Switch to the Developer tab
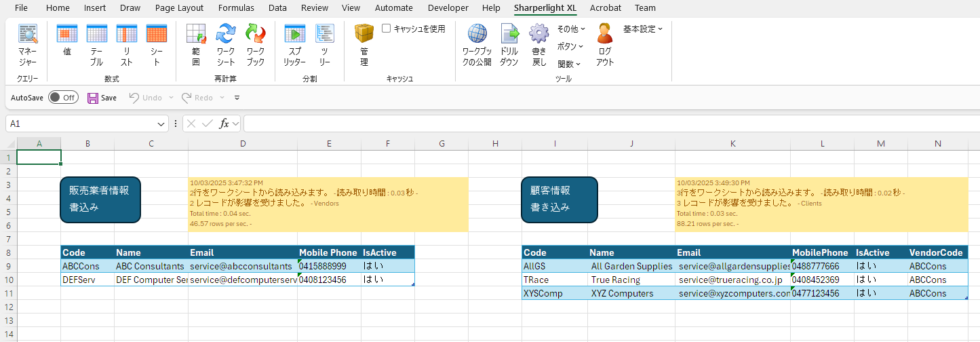The height and width of the screenshot is (342, 980). [x=448, y=8]
